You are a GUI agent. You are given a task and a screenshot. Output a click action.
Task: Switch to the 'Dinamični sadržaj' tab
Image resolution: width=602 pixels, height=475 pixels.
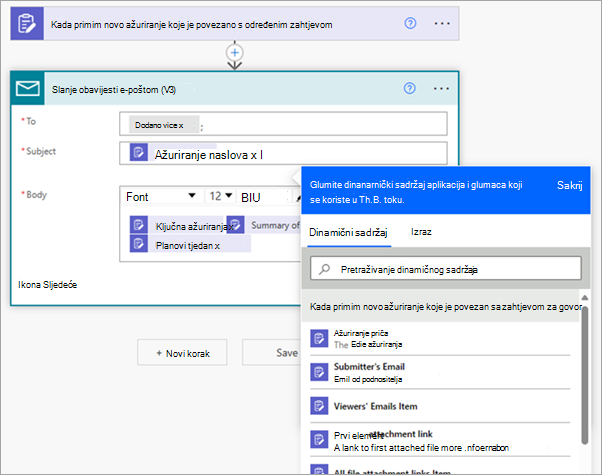tap(348, 232)
